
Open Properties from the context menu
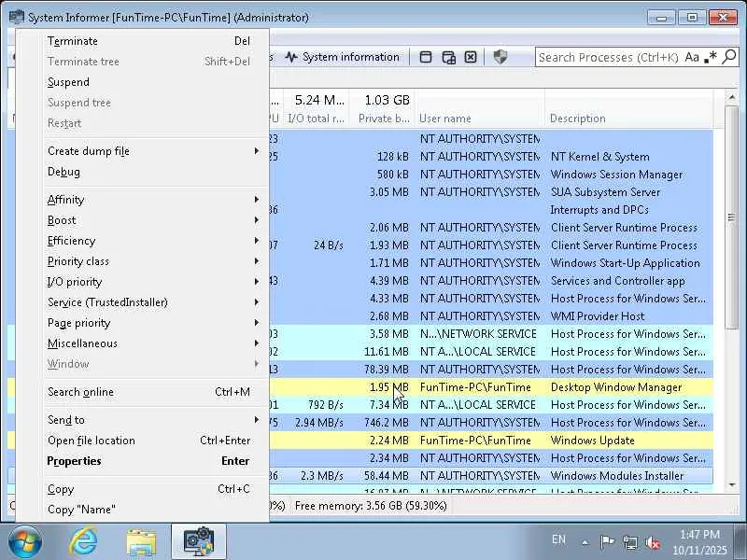pyautogui.click(x=149, y=460)
